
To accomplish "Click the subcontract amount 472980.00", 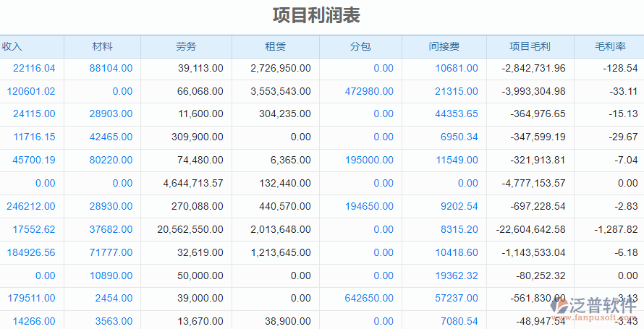I will click(369, 91).
